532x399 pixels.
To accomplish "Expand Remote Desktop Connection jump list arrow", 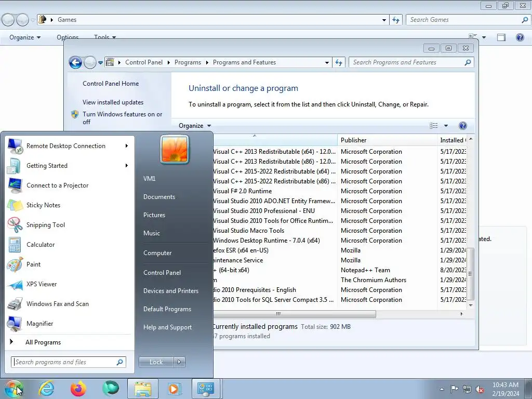I will pyautogui.click(x=127, y=146).
